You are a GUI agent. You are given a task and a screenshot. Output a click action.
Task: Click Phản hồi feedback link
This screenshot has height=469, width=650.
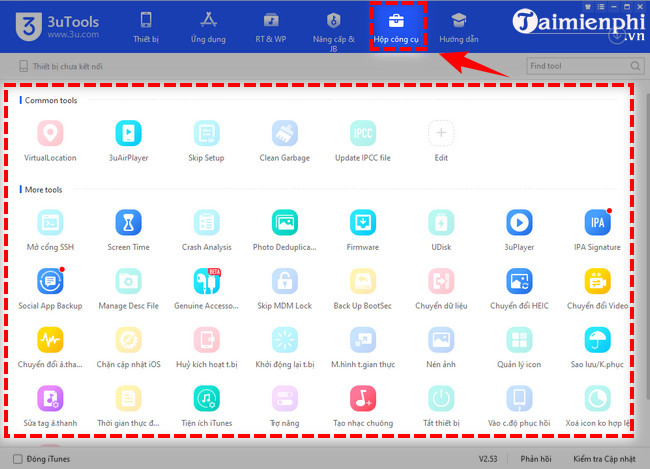[x=536, y=459]
